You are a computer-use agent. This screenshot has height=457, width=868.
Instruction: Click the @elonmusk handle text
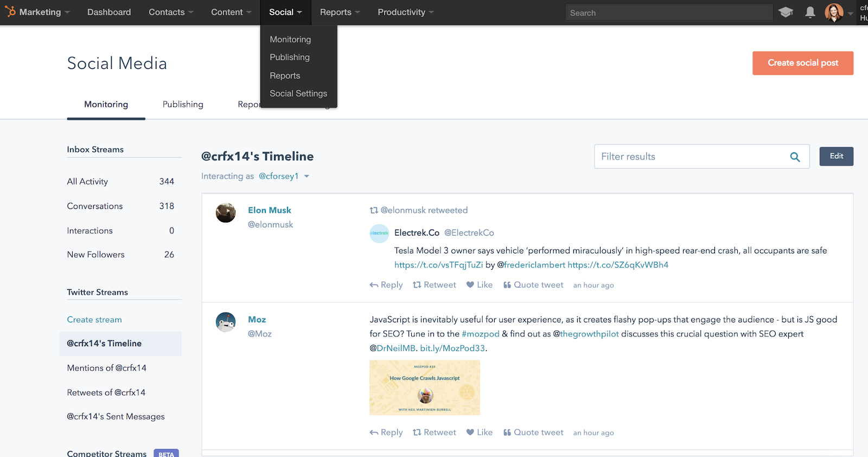pyautogui.click(x=271, y=225)
